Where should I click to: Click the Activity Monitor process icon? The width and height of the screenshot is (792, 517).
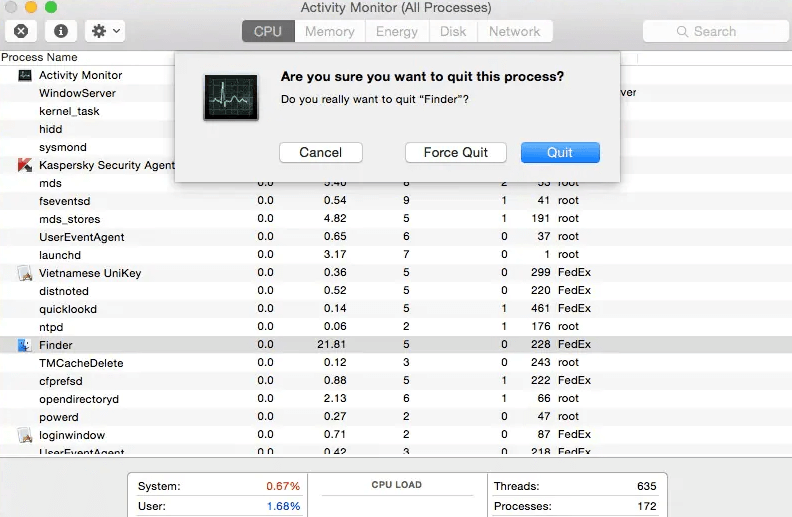click(24, 75)
